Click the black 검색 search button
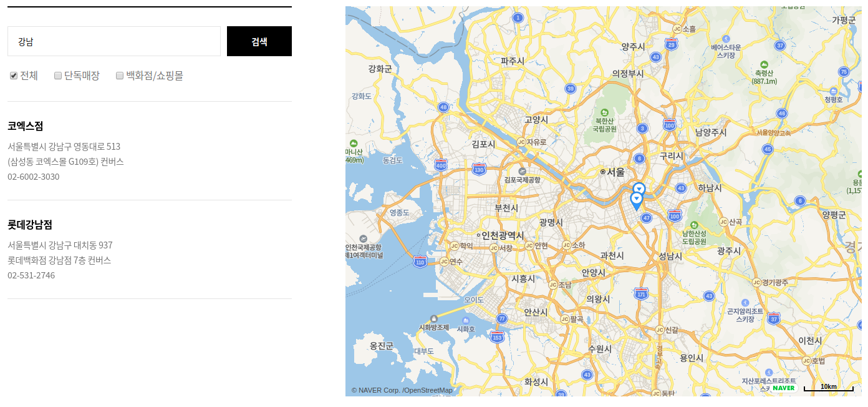Image resolution: width=868 pixels, height=407 pixels. coord(259,41)
